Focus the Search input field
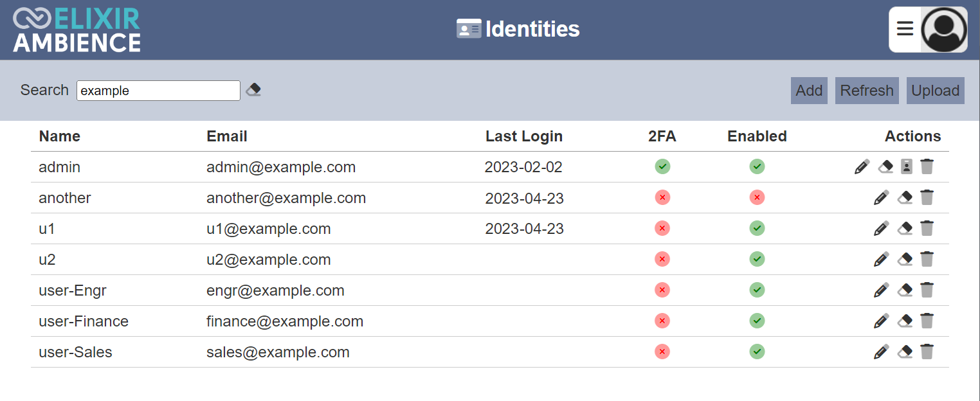The image size is (980, 401). 159,91
